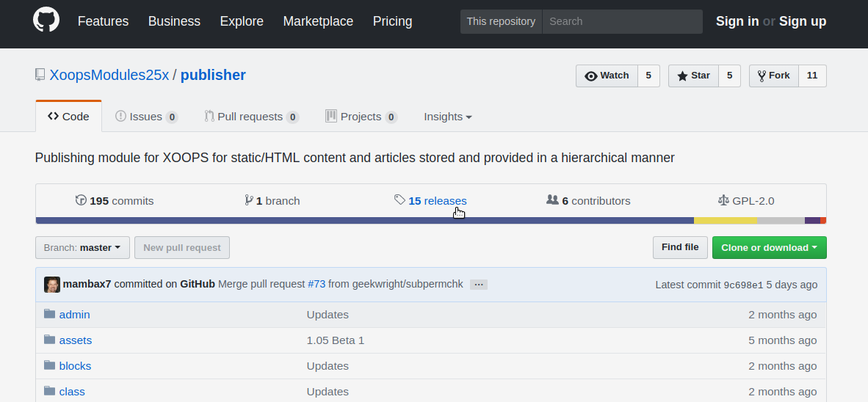Open the blocks folder name link
Screen dimensions: 868x402
(x=76, y=366)
